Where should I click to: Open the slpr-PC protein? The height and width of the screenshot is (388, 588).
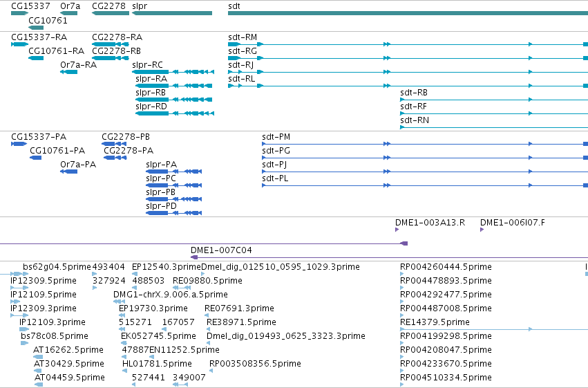pyautogui.click(x=161, y=178)
